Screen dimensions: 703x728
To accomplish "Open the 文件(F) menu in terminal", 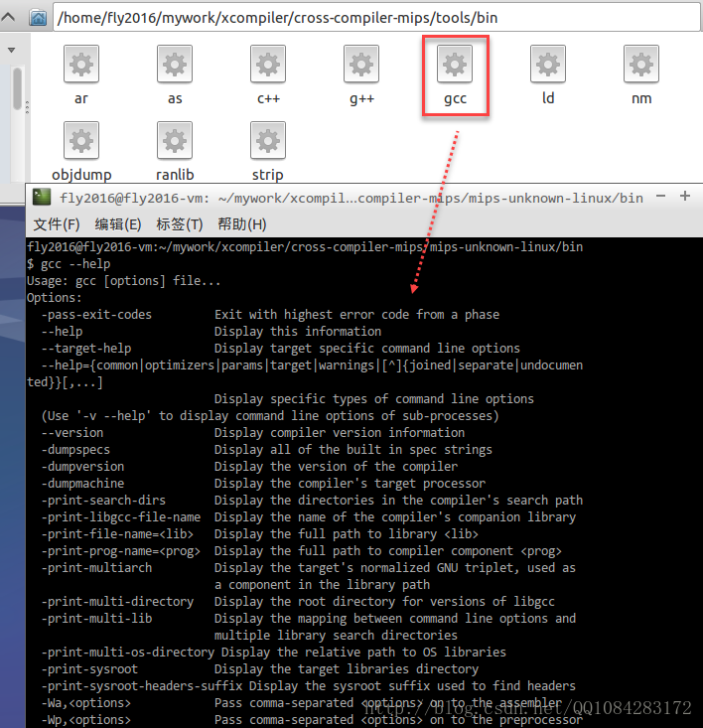I will coord(57,224).
